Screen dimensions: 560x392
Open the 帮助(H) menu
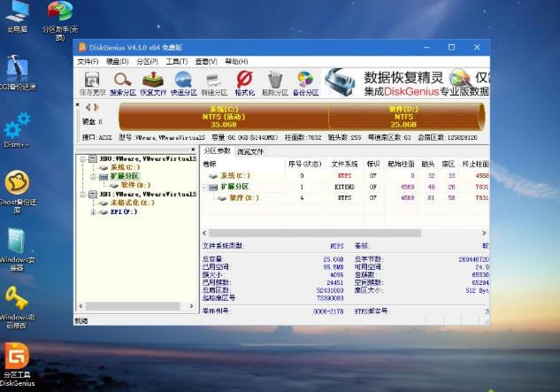(236, 61)
